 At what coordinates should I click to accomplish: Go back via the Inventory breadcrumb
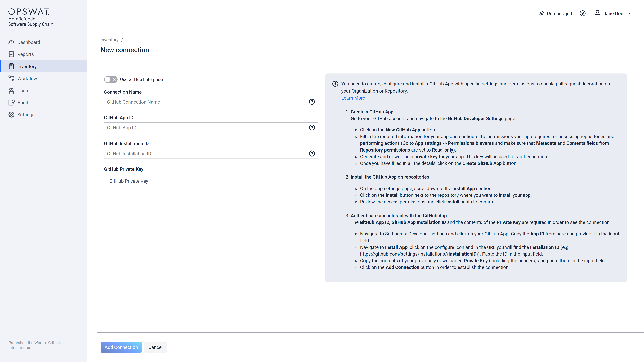(109, 40)
